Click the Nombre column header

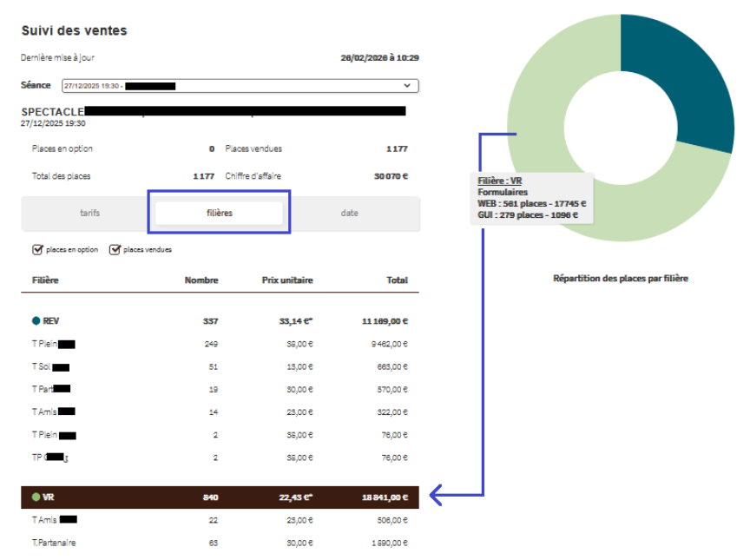[201, 280]
